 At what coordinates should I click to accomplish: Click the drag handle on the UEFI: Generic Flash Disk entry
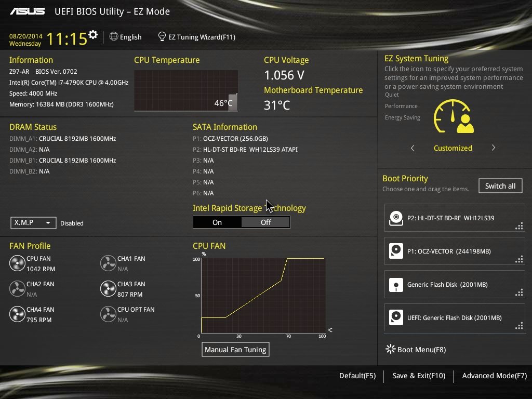(x=519, y=326)
